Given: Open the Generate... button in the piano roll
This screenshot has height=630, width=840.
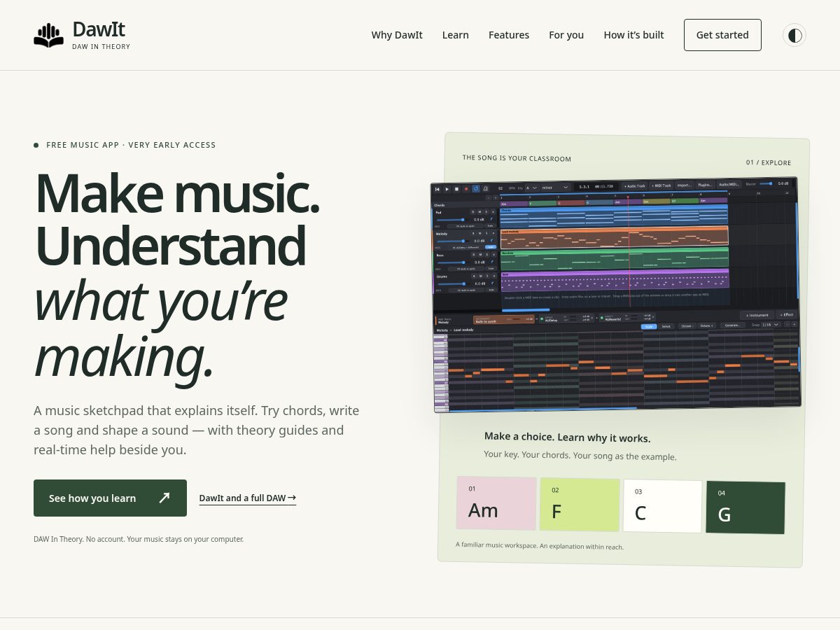Looking at the screenshot, I should pyautogui.click(x=733, y=325).
